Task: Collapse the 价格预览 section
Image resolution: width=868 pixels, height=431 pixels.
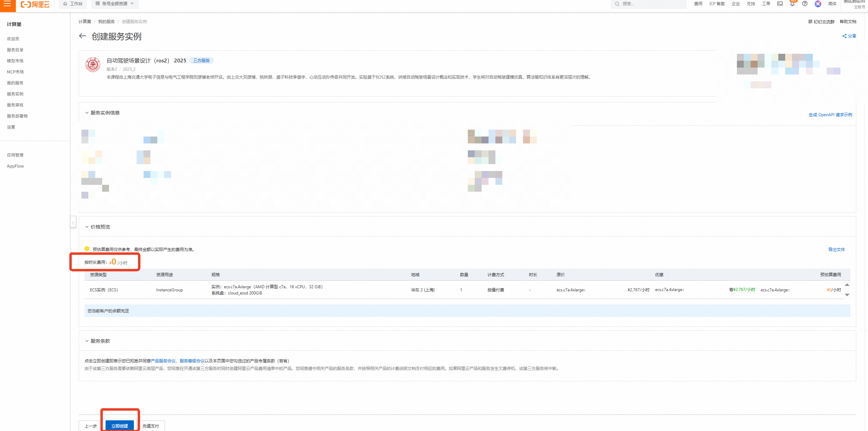Action: [87, 227]
